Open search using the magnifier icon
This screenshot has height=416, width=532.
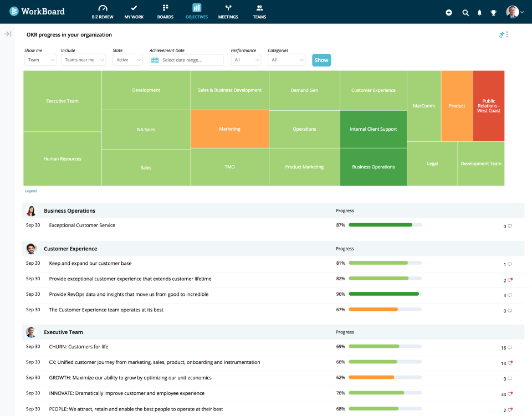coord(465,12)
